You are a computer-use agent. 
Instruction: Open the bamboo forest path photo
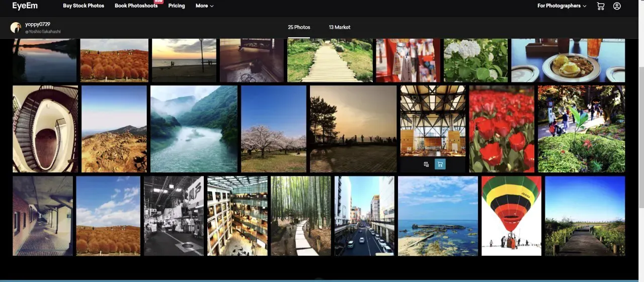[x=301, y=216]
